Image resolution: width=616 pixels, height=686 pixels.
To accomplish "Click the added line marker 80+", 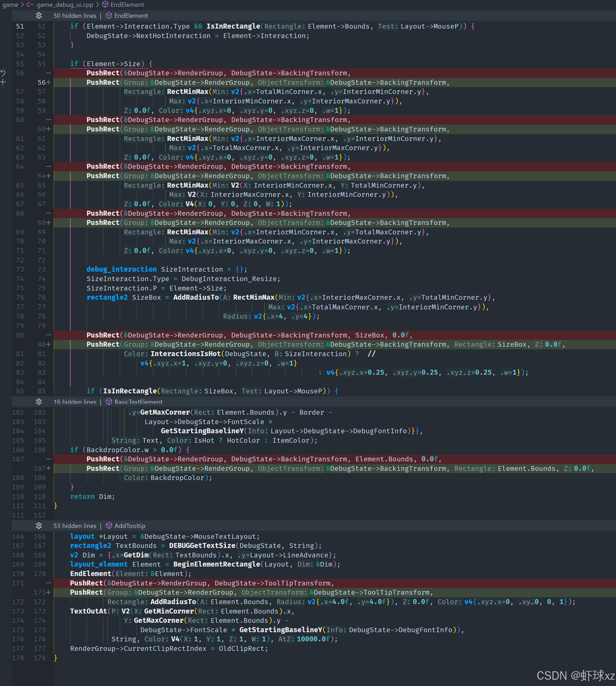I will click(44, 344).
